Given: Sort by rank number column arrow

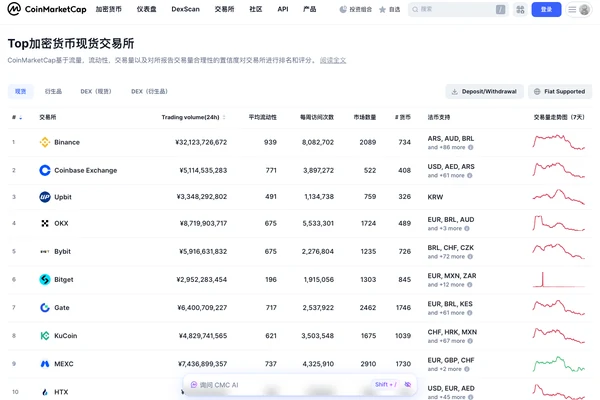Looking at the screenshot, I should [x=21, y=118].
